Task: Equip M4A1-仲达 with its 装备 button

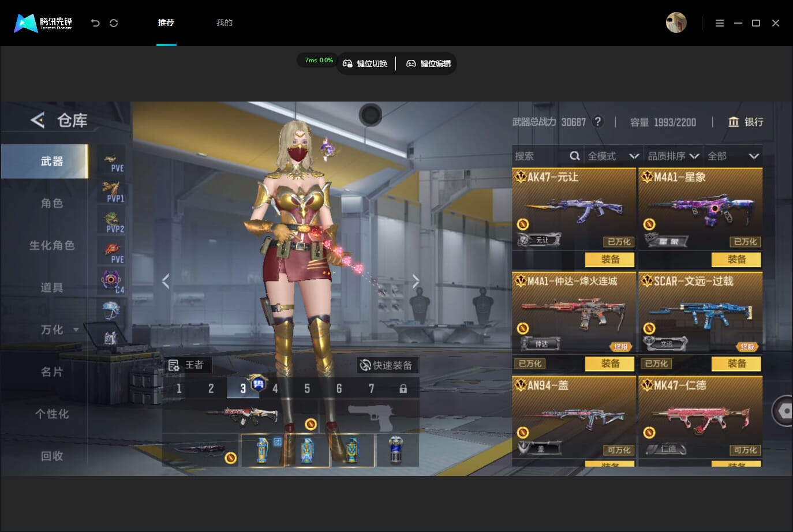Action: pos(610,364)
